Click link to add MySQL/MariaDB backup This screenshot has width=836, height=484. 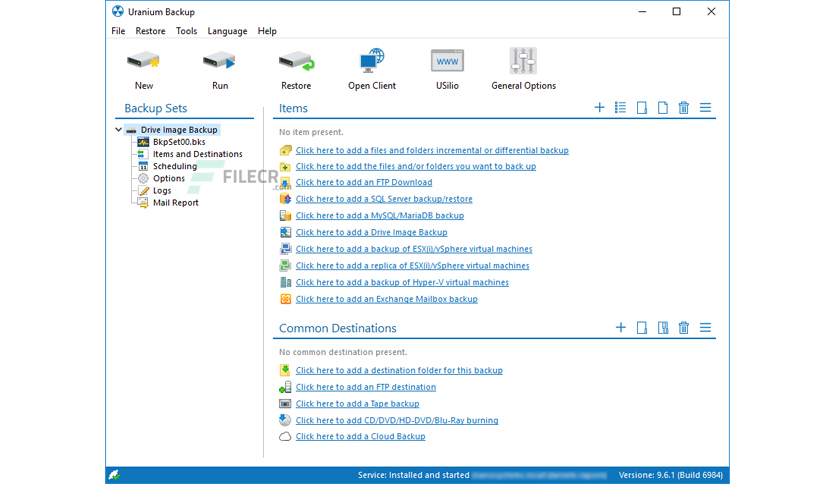click(x=380, y=216)
